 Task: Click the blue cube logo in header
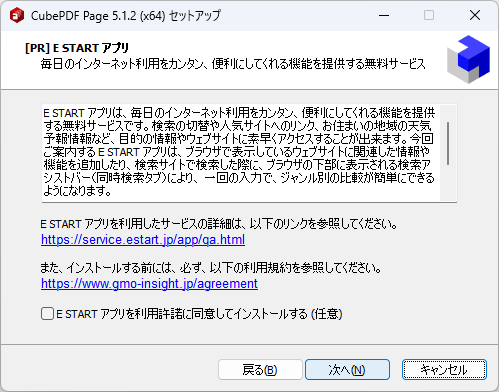[469, 59]
